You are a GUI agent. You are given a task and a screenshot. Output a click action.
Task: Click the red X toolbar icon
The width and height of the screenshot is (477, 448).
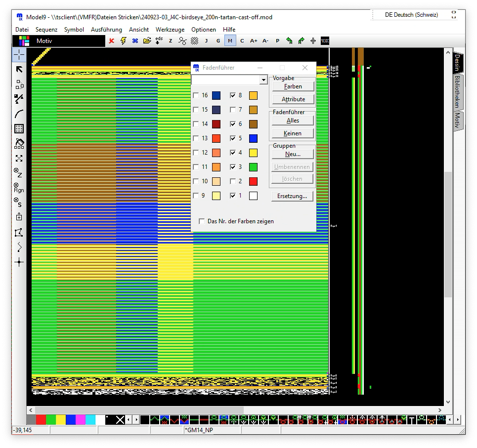(x=112, y=41)
